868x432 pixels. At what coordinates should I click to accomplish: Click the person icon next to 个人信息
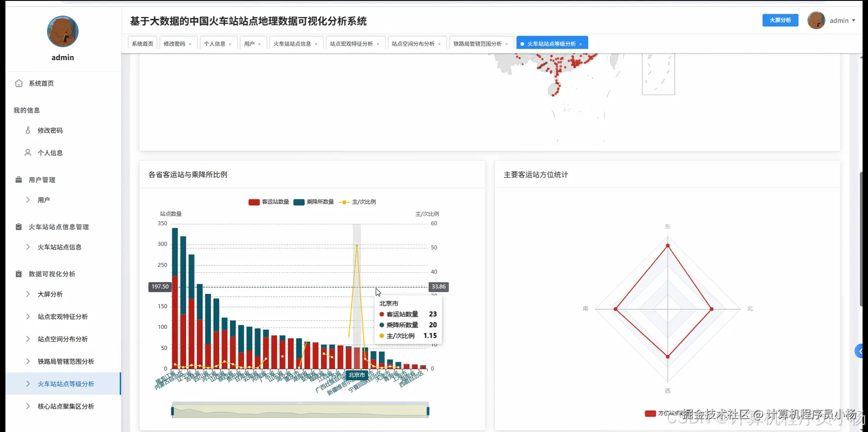click(x=28, y=153)
